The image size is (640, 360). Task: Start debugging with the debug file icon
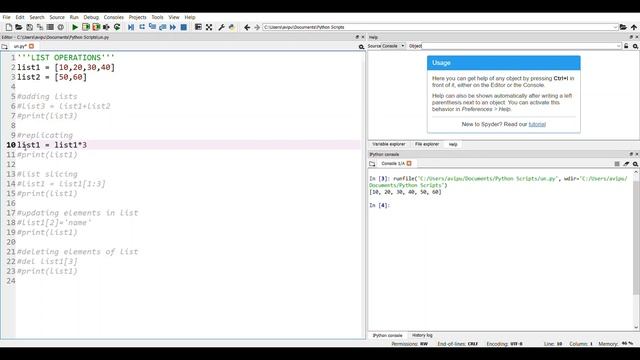click(x=131, y=27)
